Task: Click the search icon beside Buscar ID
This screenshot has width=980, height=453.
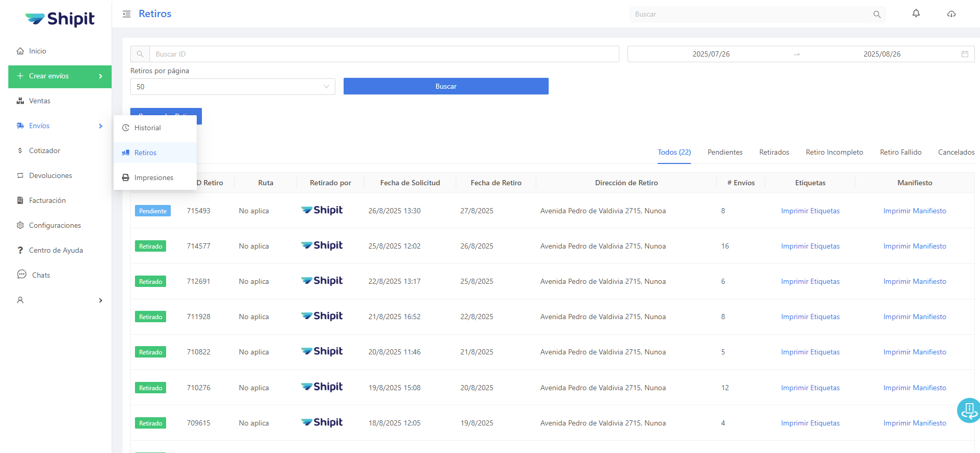Action: coord(140,54)
